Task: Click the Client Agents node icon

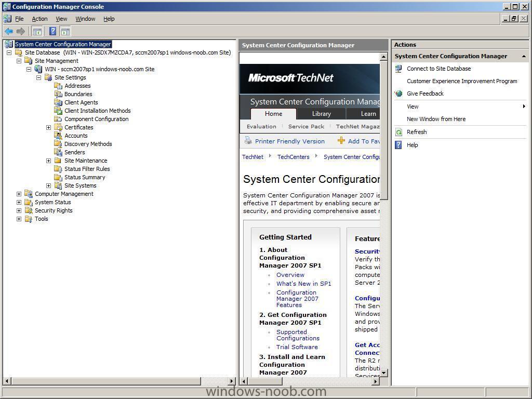Action: coord(58,102)
